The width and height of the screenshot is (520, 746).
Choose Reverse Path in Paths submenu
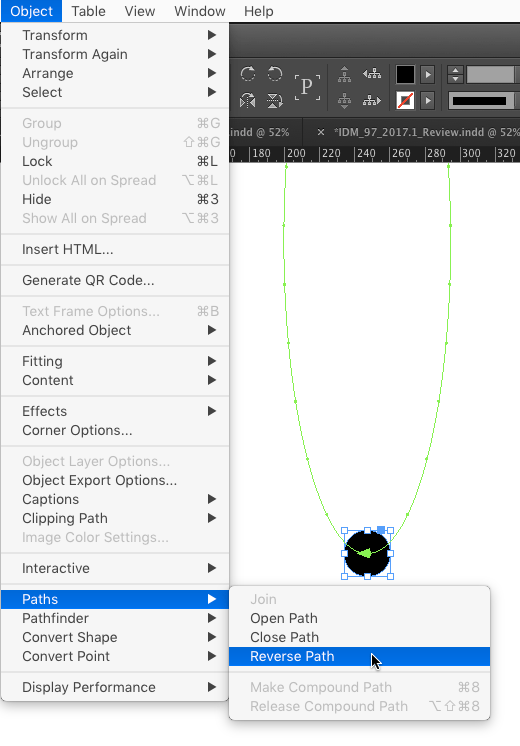359,656
